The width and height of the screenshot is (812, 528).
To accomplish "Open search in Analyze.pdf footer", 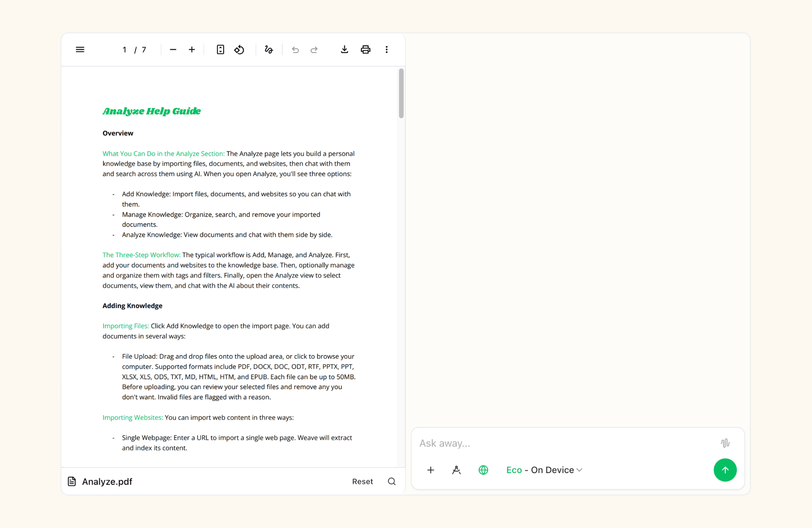I will (x=391, y=481).
